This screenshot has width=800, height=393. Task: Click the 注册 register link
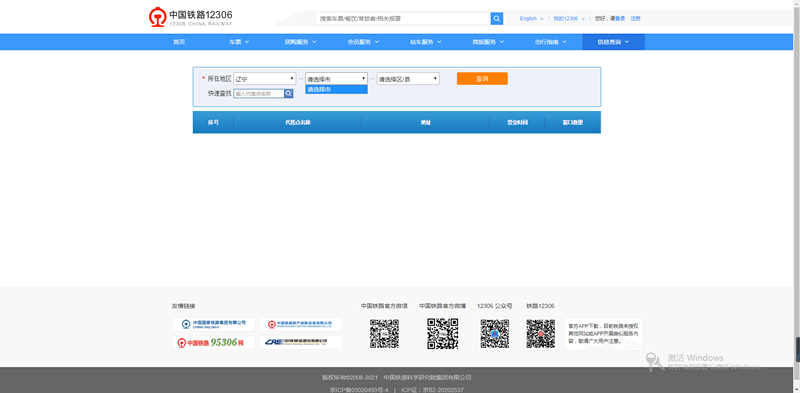click(635, 18)
